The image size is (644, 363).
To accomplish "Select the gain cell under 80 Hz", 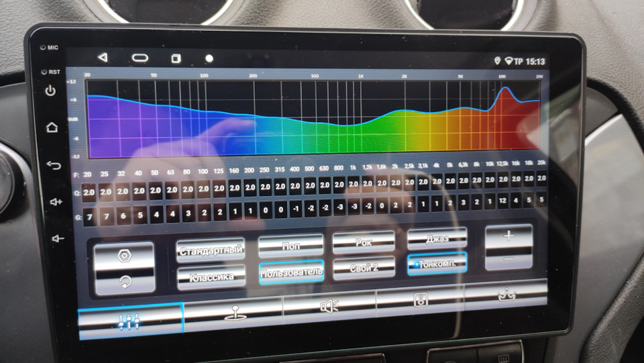I will (x=188, y=213).
